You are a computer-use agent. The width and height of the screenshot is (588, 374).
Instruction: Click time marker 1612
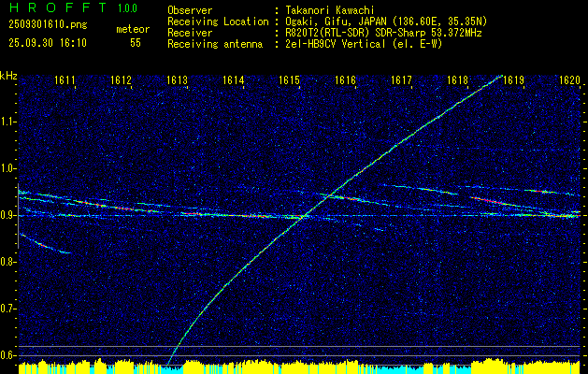[121, 79]
